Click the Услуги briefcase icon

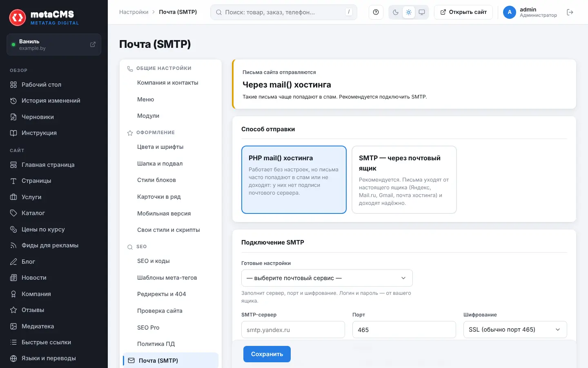click(x=13, y=197)
